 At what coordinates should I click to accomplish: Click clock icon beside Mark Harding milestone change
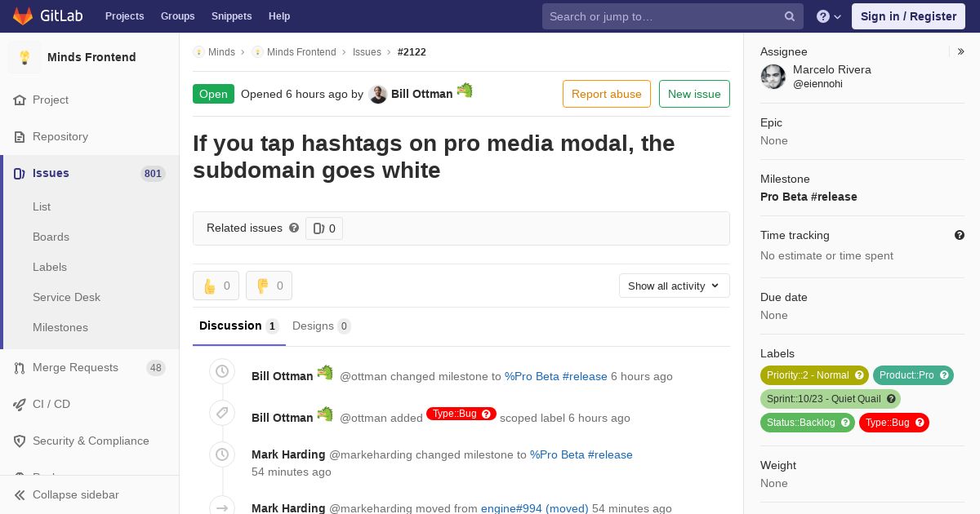(x=222, y=454)
